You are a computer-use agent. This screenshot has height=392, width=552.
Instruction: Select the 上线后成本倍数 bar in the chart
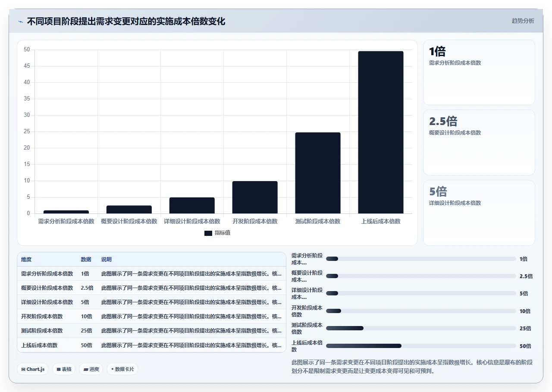(x=381, y=132)
